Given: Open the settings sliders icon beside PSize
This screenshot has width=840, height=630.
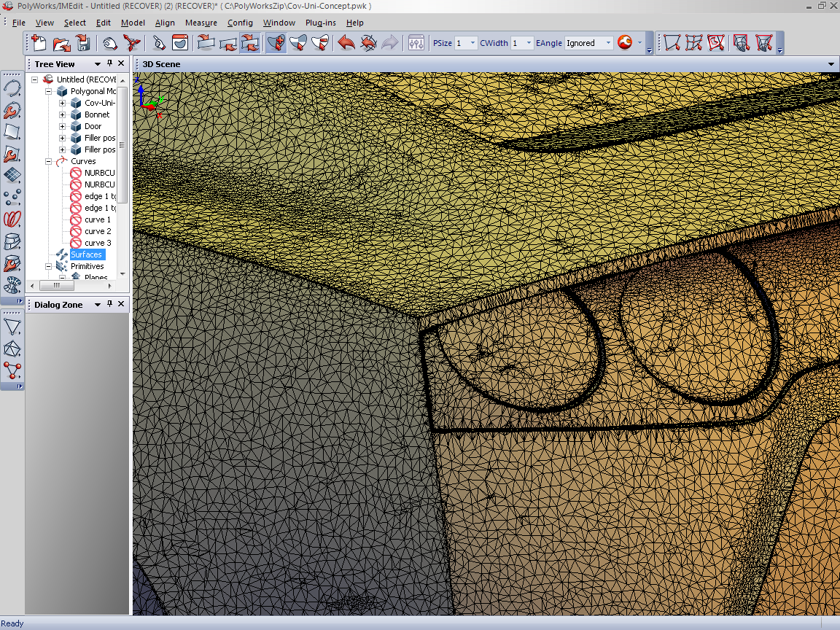Looking at the screenshot, I should pyautogui.click(x=416, y=43).
